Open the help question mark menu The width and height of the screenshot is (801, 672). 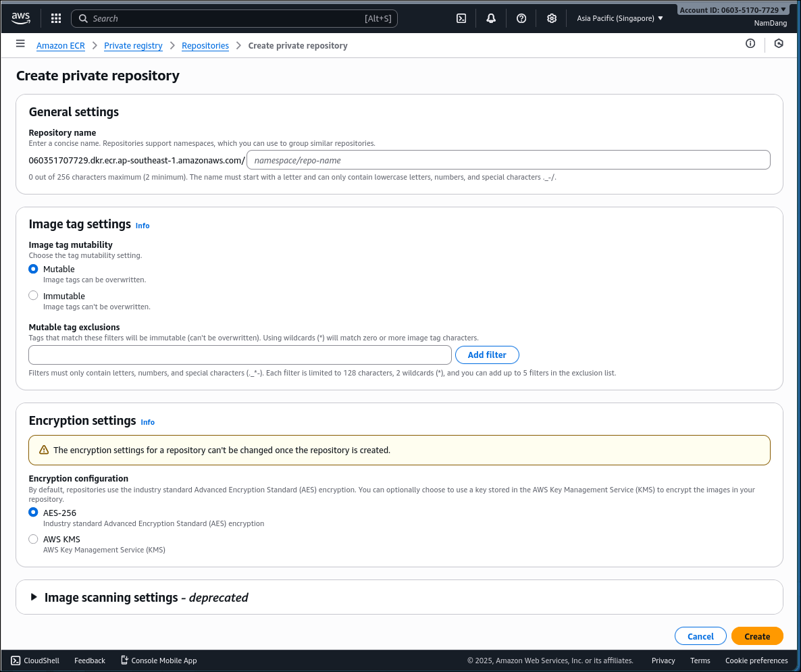point(521,18)
